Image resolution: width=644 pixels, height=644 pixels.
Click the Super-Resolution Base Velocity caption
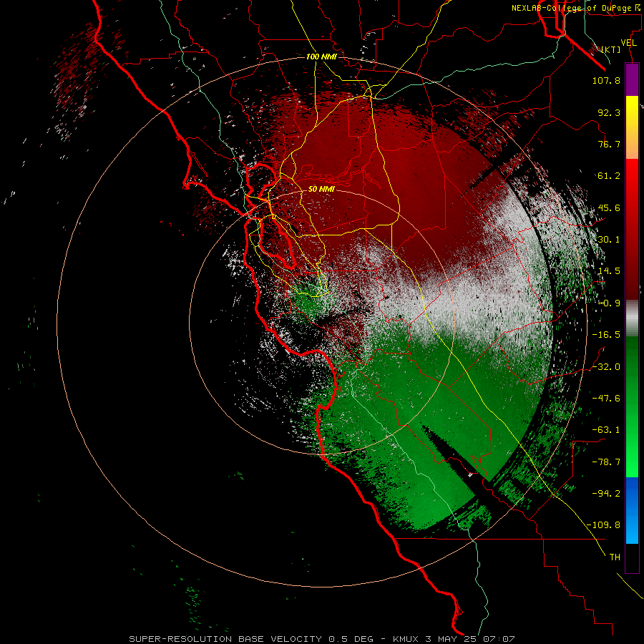pyautogui.click(x=321, y=639)
